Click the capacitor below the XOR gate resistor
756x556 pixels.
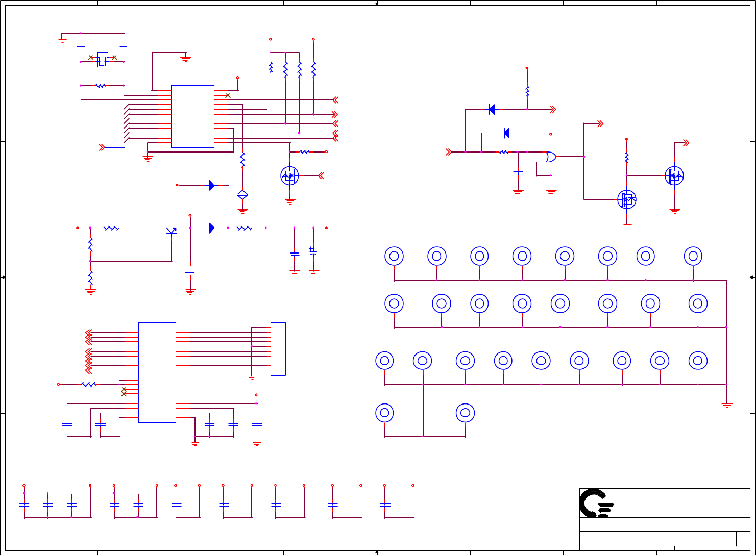pos(518,173)
